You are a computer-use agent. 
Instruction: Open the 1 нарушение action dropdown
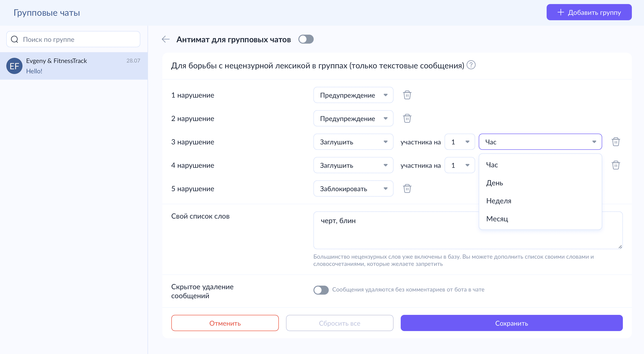pyautogui.click(x=353, y=95)
